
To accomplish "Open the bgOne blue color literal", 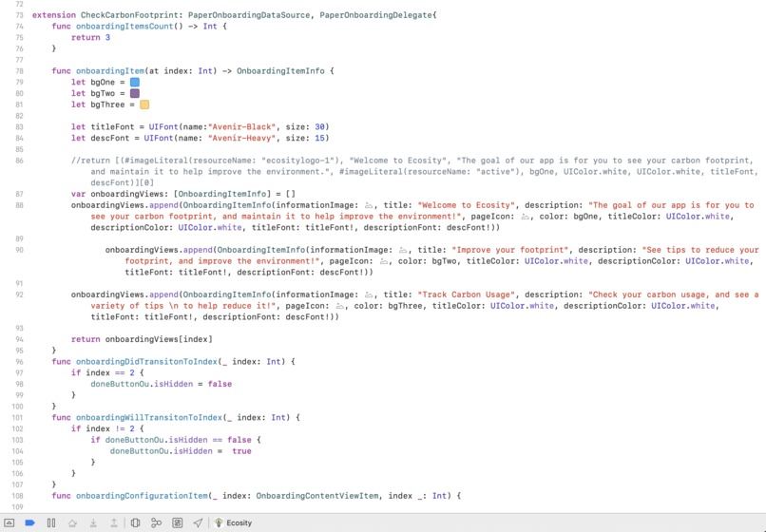I will click(135, 82).
